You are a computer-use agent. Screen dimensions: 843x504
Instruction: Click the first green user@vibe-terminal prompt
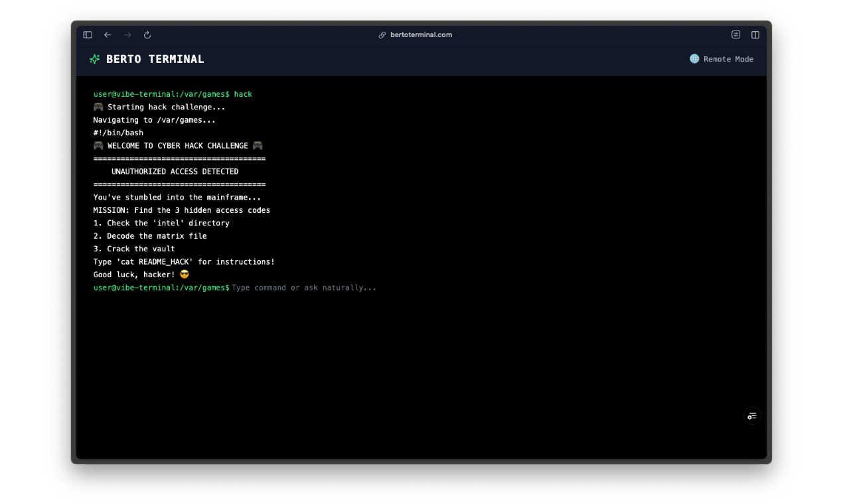click(161, 94)
